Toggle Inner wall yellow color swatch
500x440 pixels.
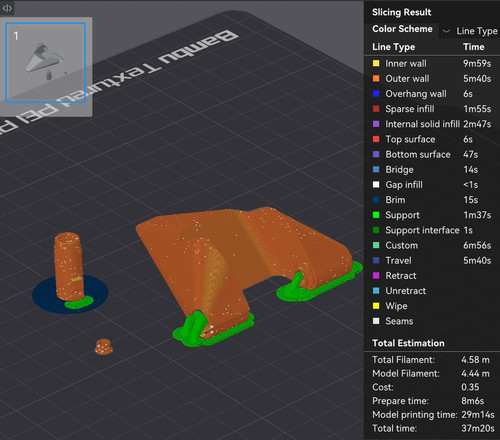pos(376,63)
